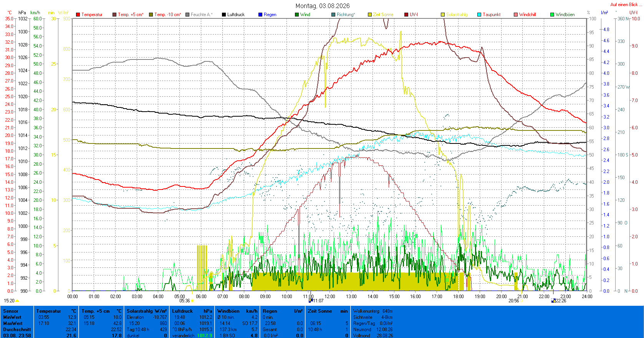Click the gust value 'SO 17.7'
Image resolution: width=644 pixels, height=338 pixels.
250,323
